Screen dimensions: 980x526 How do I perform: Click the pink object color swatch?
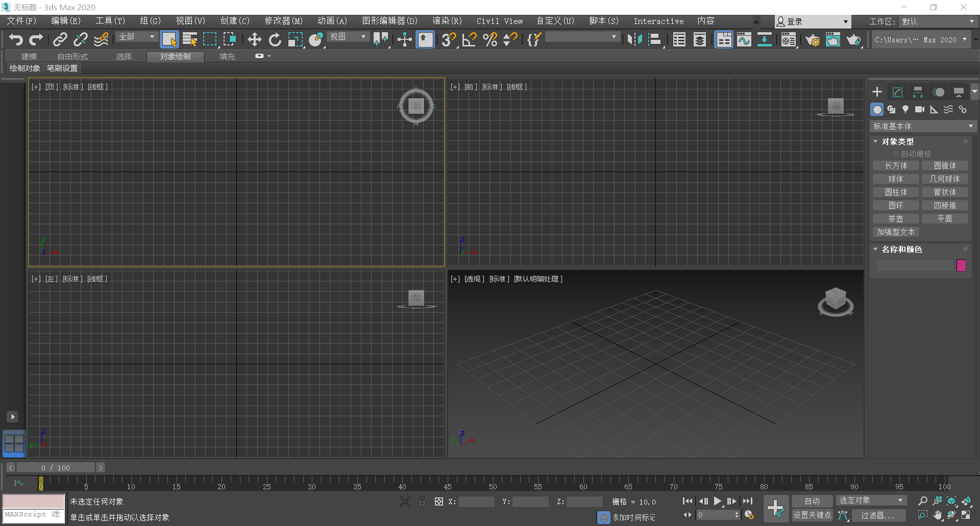pos(961,265)
